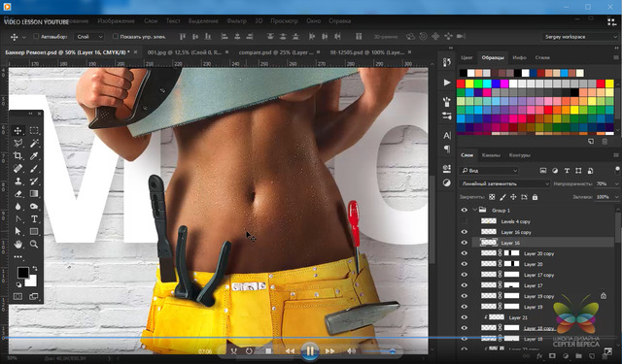The width and height of the screenshot is (622, 364).
Task: Hide Layer 16 using its eye icon
Action: pos(465,243)
